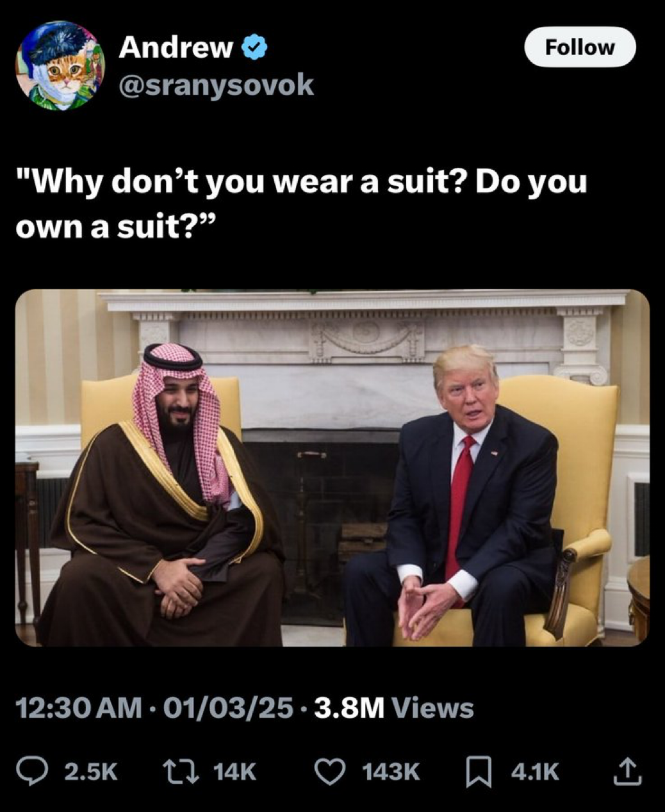The height and width of the screenshot is (812, 665).
Task: Click the 2.5K replies count
Action: coord(91,772)
